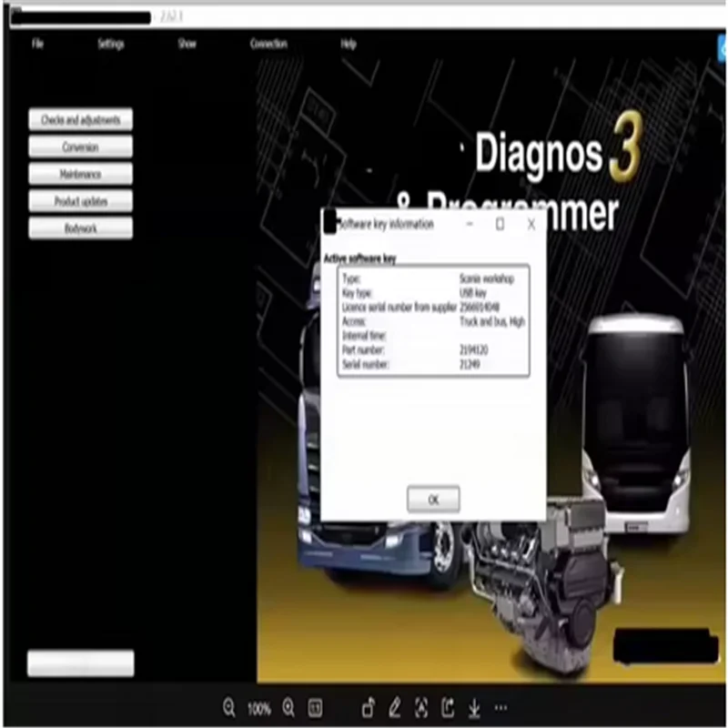Click the blank button at bottom of sidebar
This screenshot has height=728, width=728.
coord(81,663)
